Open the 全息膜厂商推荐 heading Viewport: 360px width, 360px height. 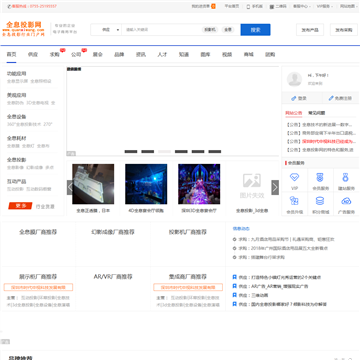click(38, 232)
